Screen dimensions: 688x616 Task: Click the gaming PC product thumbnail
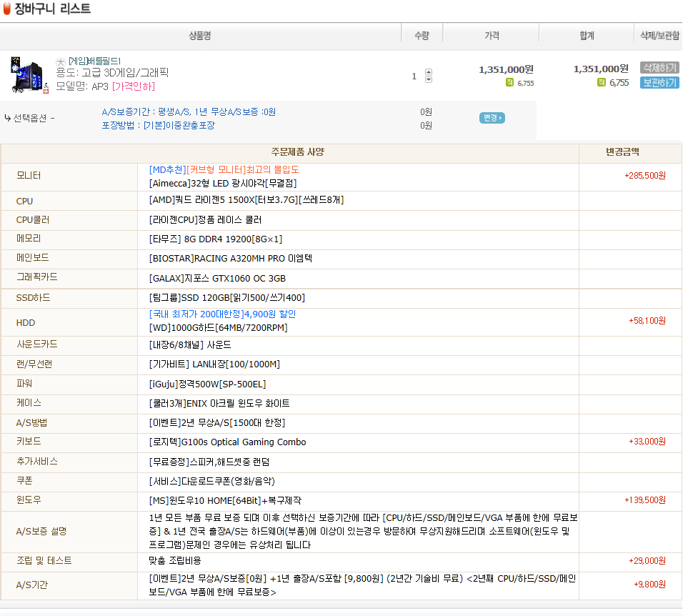29,75
